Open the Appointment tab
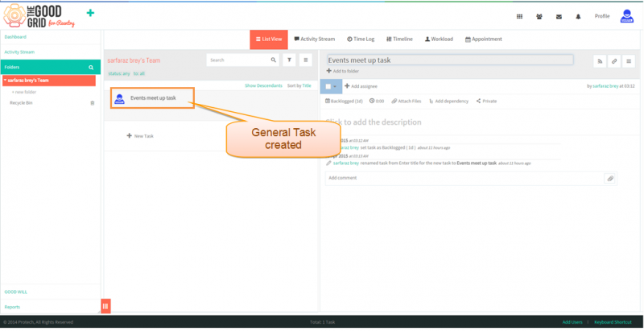 point(484,39)
